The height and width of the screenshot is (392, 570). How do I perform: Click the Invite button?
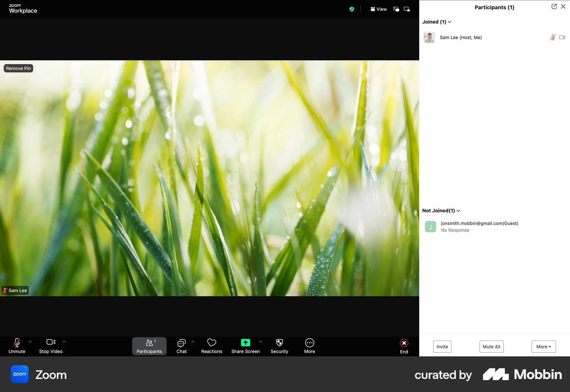point(442,347)
